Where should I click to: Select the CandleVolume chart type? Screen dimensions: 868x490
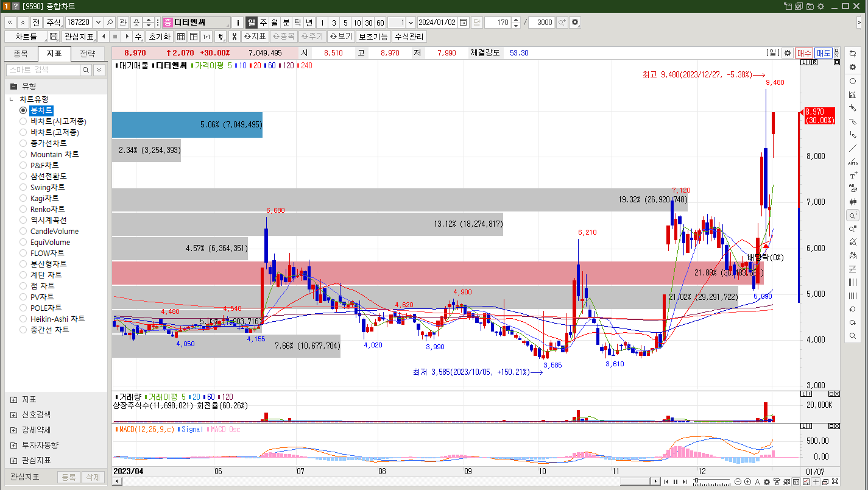pyautogui.click(x=49, y=231)
